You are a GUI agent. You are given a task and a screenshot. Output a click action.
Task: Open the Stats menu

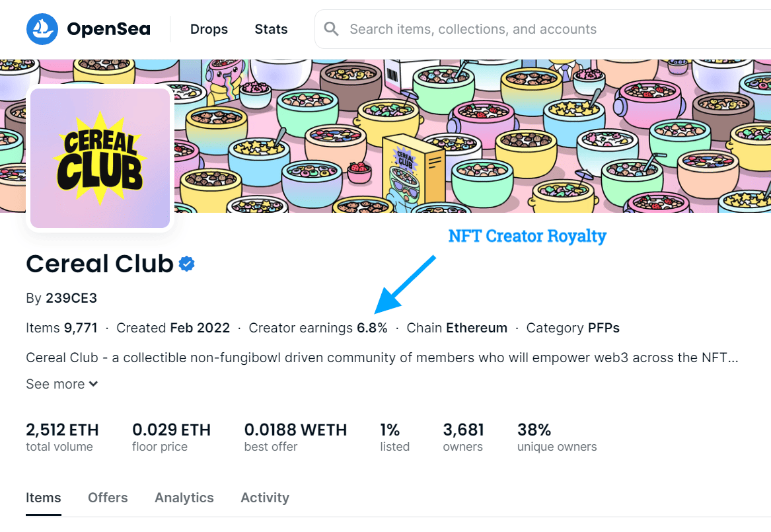point(271,29)
